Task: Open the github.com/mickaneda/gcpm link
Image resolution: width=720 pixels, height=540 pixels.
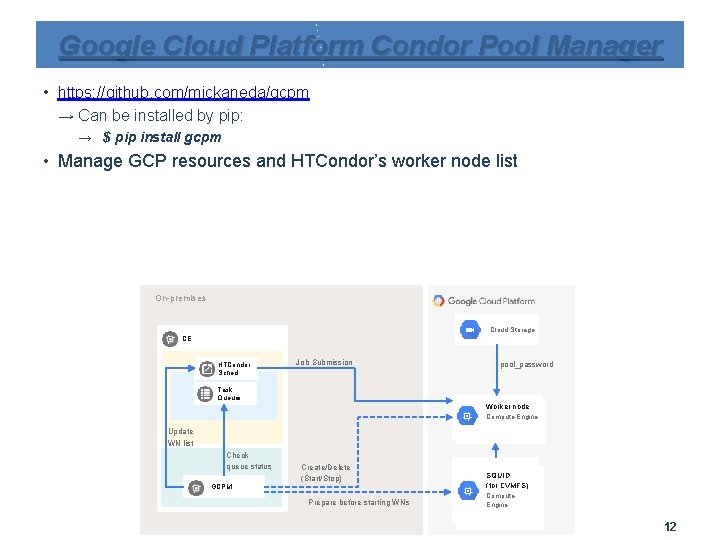Action: click(x=183, y=92)
